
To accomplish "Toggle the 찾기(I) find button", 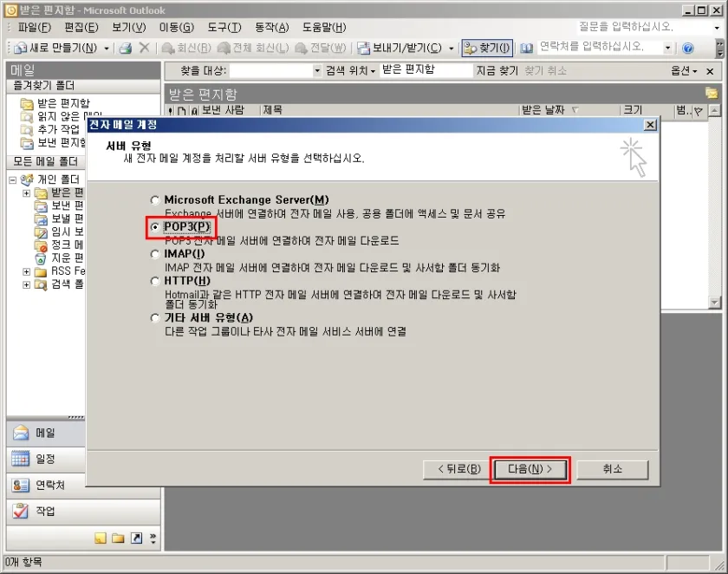I will tap(487, 48).
